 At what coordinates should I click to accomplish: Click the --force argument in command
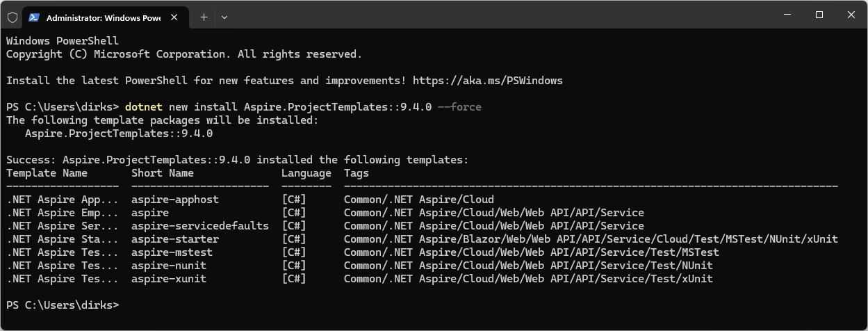460,107
